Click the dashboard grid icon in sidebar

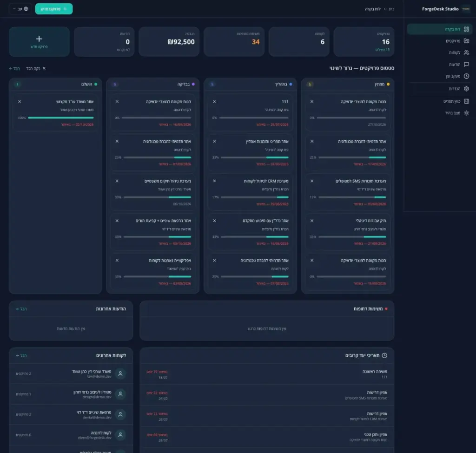(466, 29)
